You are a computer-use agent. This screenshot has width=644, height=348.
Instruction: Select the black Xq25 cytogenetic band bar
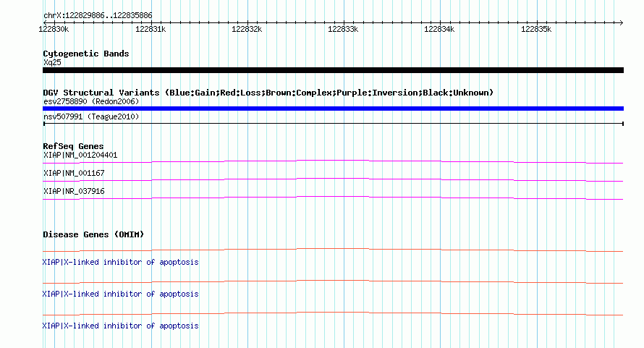pos(333,70)
